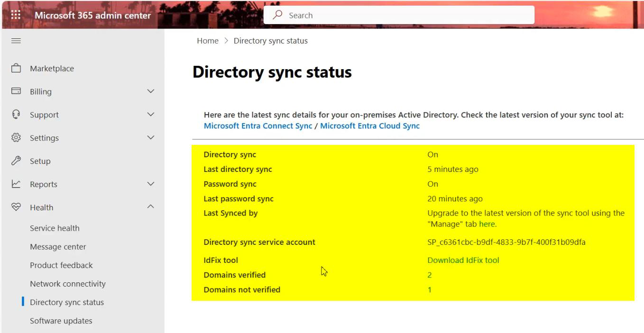Open Network connectivity page
Image resolution: width=644 pixels, height=333 pixels.
click(x=68, y=284)
